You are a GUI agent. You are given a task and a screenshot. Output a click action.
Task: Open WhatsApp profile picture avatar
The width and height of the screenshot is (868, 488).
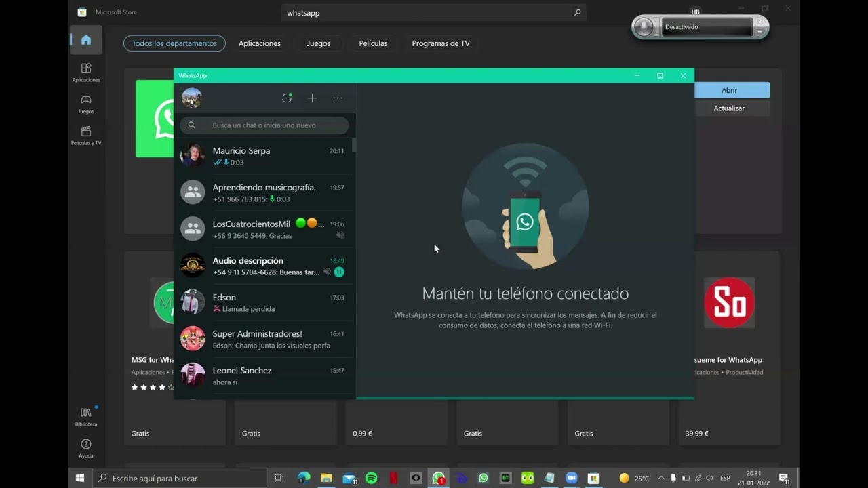(x=192, y=98)
